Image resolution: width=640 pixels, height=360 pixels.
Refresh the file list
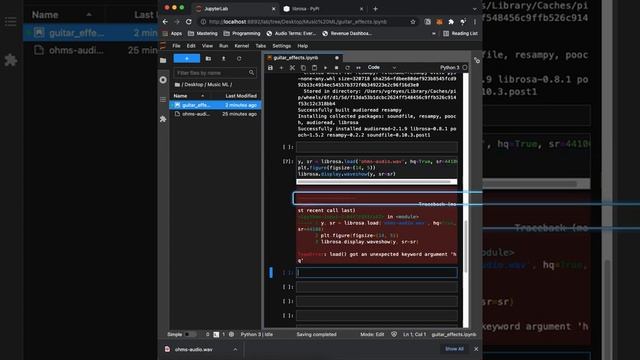(239, 59)
